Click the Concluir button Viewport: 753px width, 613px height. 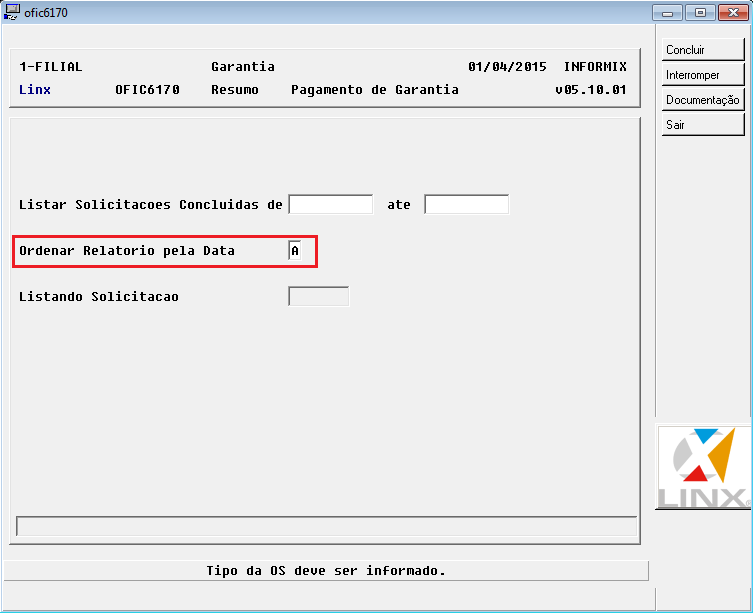[x=703, y=49]
